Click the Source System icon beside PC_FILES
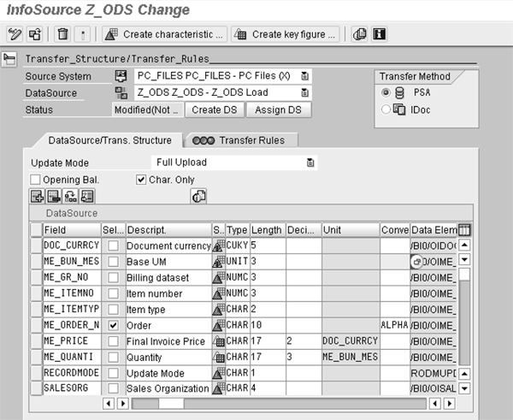Image resolution: width=513 pixels, height=420 pixels. (121, 76)
